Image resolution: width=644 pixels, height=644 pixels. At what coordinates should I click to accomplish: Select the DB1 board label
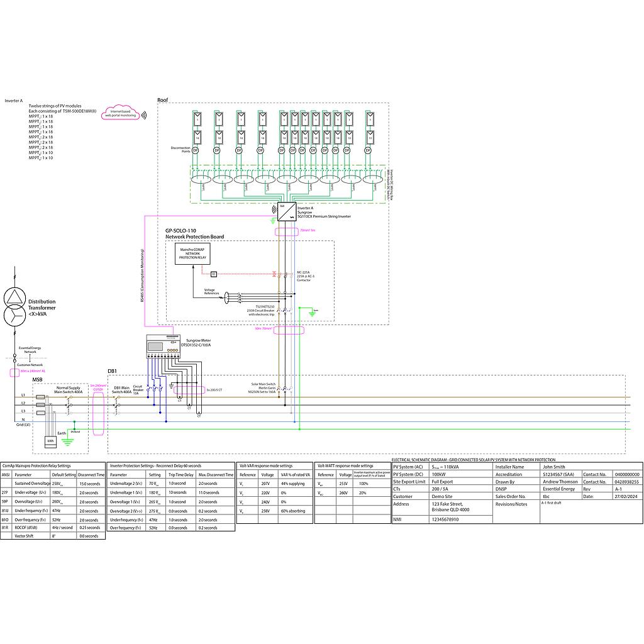click(x=112, y=371)
